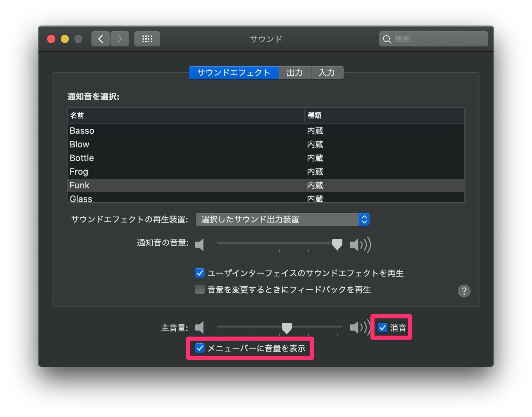Click the quiet speaker icon beside 通知音の音量
This screenshot has width=532, height=417.
199,244
